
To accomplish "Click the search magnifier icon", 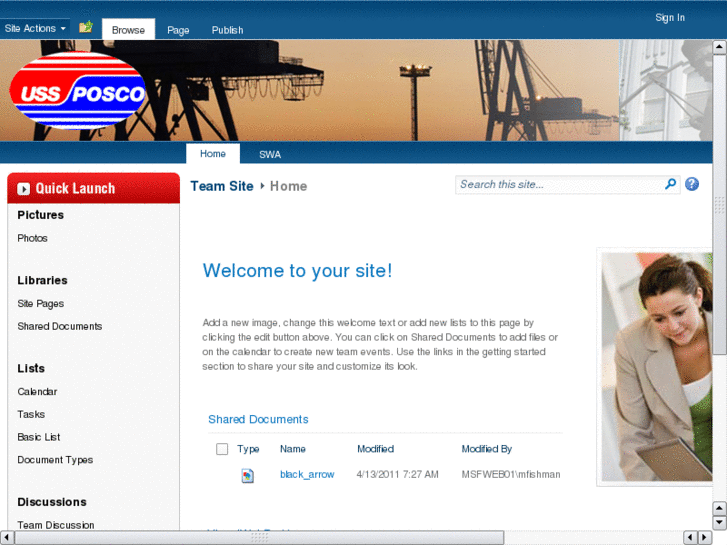I will click(x=670, y=184).
